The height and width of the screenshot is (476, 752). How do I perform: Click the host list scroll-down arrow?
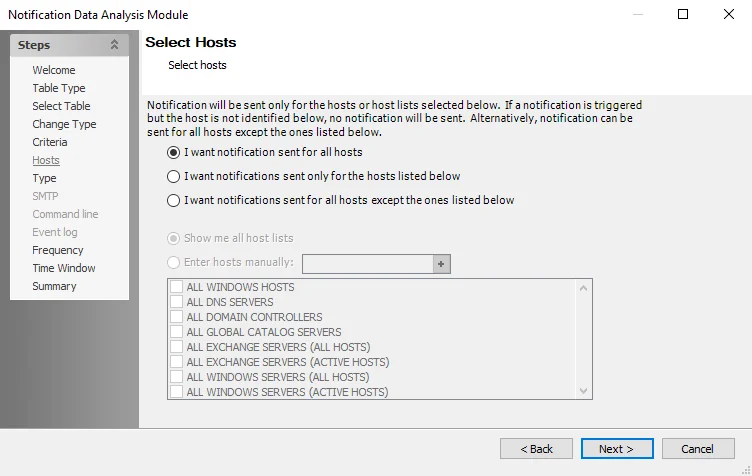click(x=583, y=391)
